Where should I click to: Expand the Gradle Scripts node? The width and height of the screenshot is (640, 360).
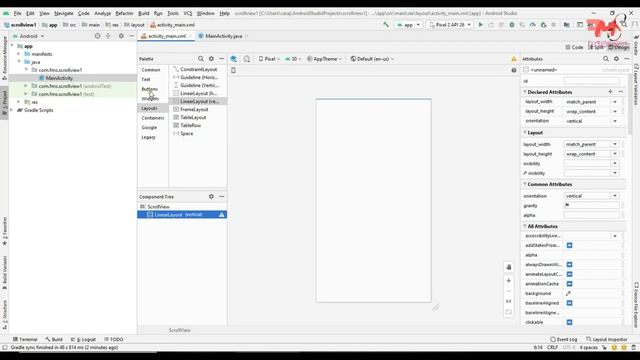[11, 110]
